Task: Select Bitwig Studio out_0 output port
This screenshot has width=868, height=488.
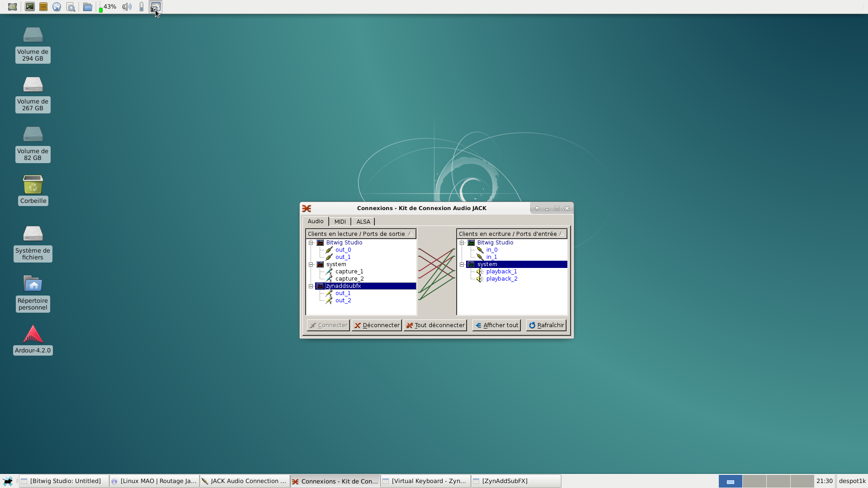Action: (343, 250)
